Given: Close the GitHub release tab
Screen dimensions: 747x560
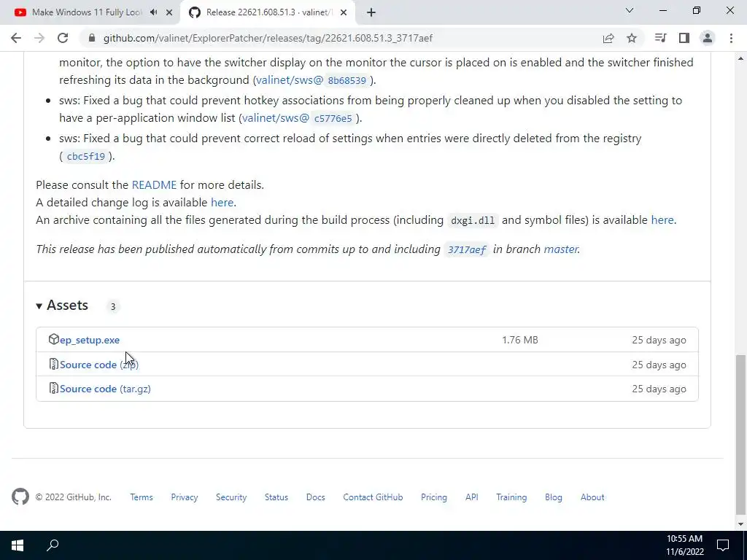Looking at the screenshot, I should 344,13.
